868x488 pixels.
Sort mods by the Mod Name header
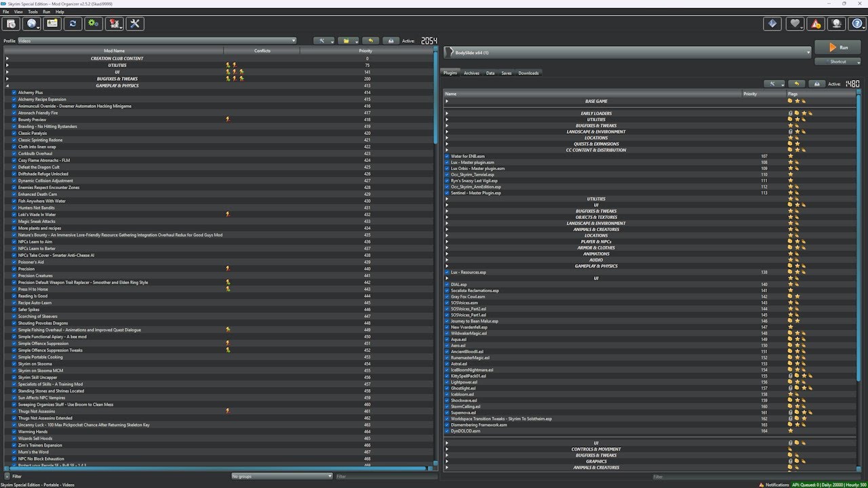pos(114,51)
